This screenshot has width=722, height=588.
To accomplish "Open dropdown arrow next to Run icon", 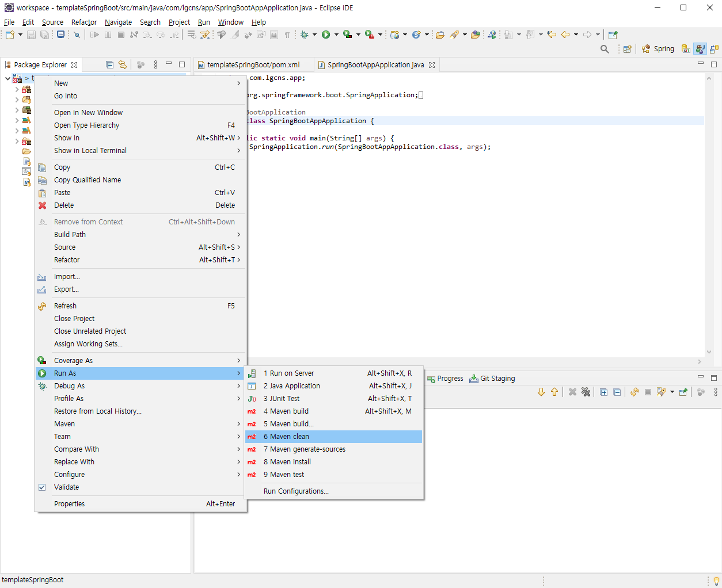I will click(336, 35).
